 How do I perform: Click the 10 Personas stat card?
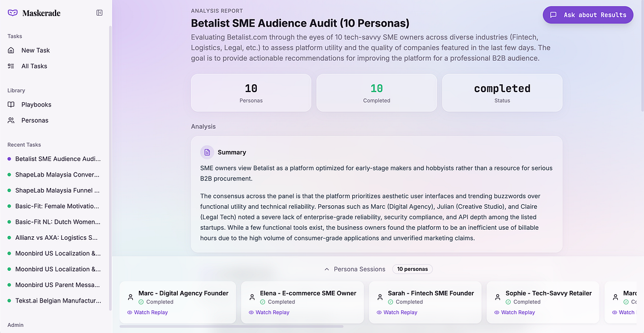coord(251,93)
